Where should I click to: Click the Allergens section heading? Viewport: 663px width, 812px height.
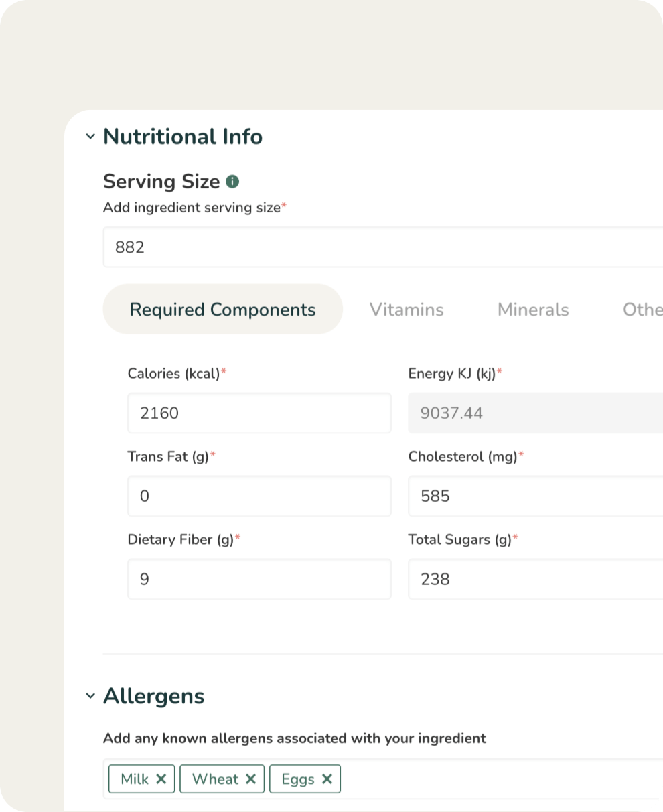[153, 696]
